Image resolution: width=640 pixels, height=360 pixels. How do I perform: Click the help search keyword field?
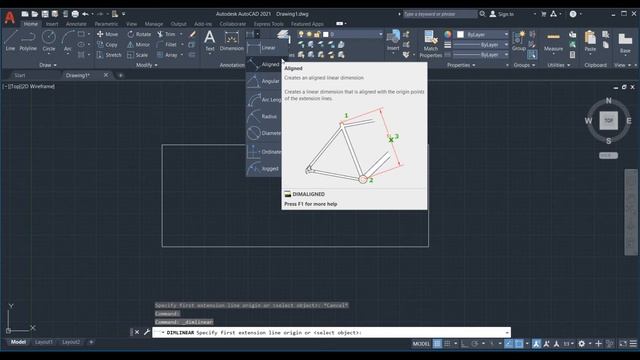click(440, 14)
